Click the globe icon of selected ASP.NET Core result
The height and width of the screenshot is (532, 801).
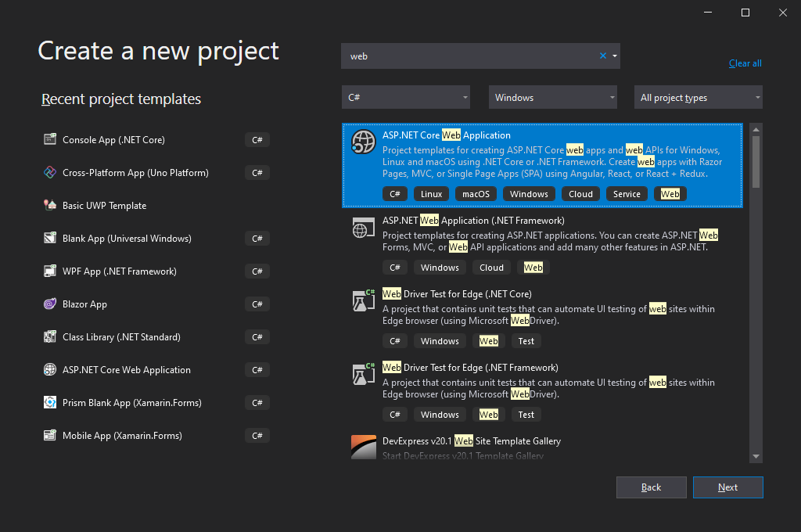click(363, 142)
